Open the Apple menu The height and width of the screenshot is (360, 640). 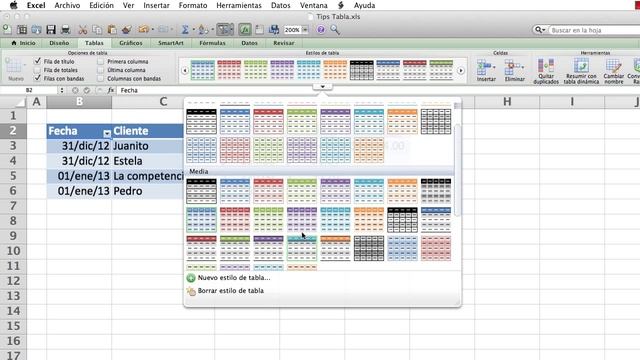[13, 5]
